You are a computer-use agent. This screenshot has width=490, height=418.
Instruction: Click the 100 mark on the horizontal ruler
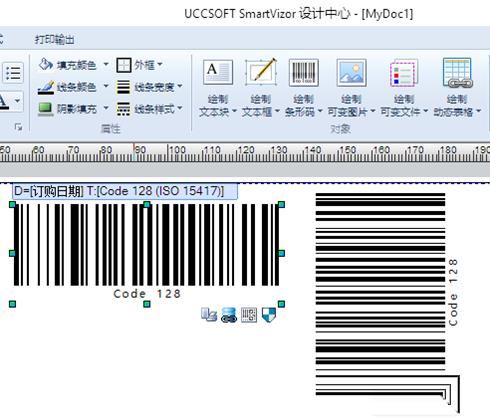click(176, 150)
